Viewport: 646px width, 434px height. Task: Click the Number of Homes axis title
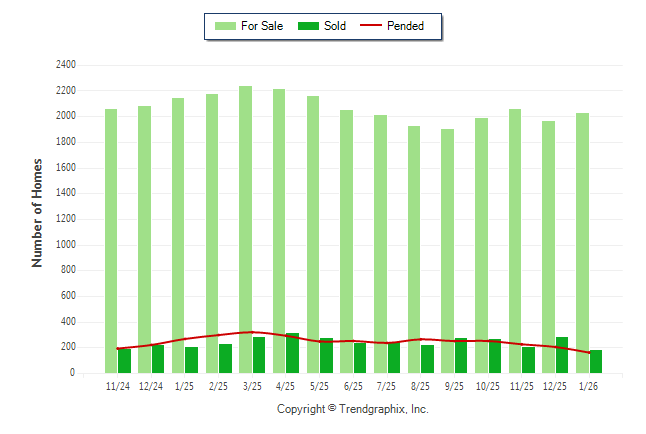(x=38, y=212)
